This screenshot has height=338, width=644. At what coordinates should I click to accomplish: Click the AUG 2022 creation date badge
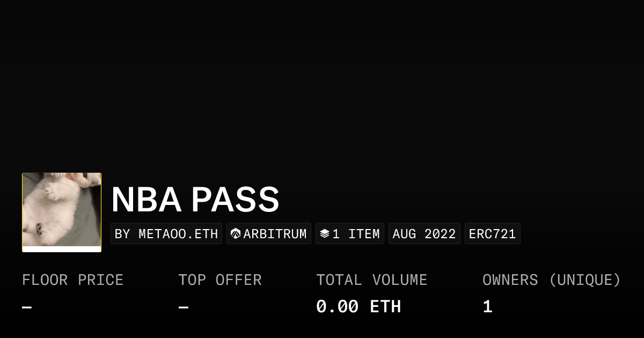[424, 234]
